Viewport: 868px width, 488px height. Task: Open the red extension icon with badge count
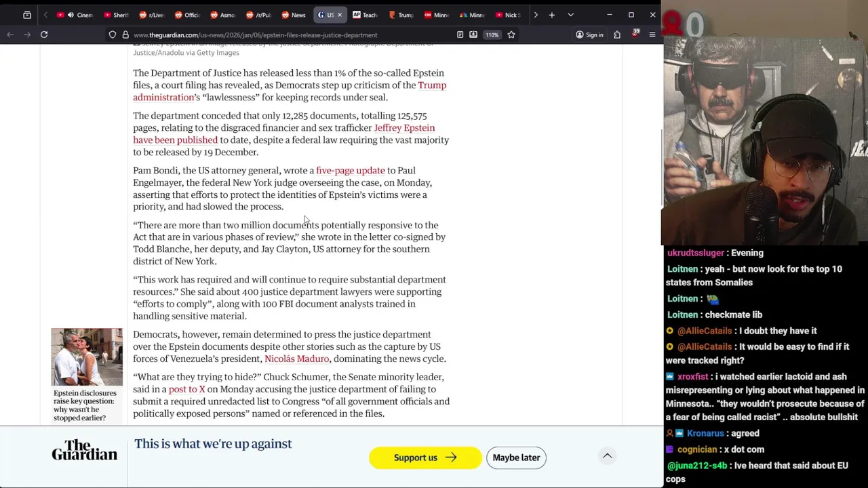635,34
